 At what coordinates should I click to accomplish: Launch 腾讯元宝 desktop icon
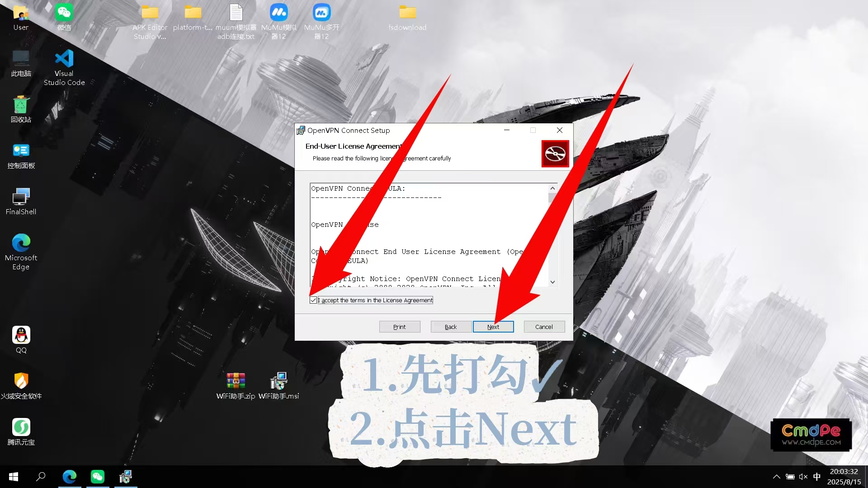click(x=21, y=433)
